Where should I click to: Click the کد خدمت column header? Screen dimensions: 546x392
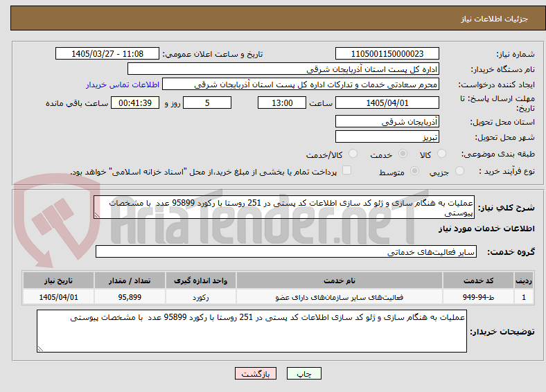click(479, 280)
